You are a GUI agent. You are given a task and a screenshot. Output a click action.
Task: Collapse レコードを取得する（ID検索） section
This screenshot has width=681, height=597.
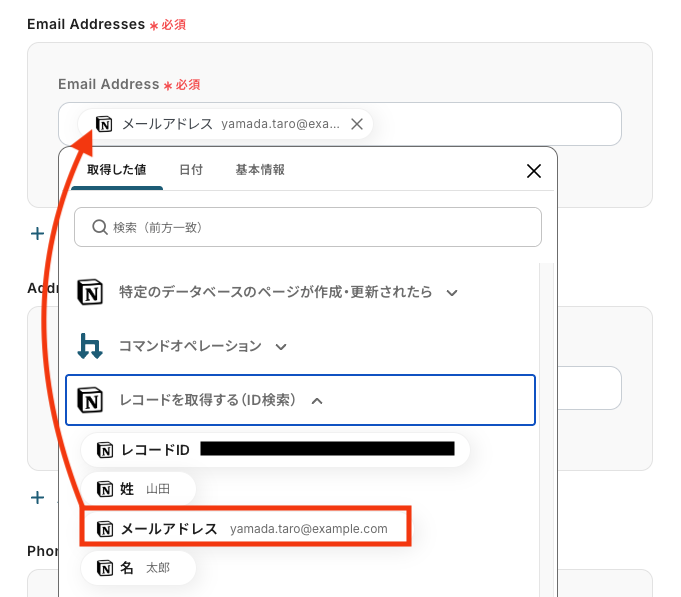click(x=317, y=401)
